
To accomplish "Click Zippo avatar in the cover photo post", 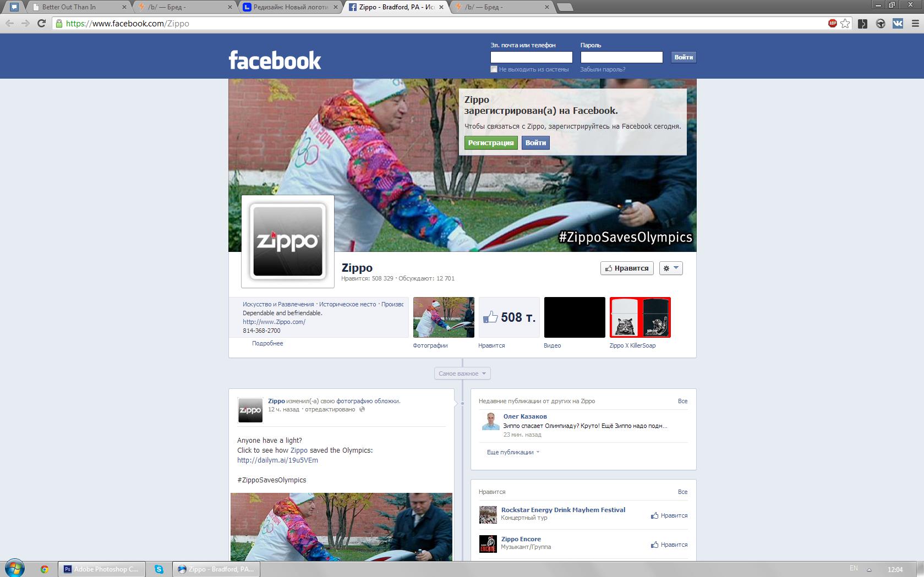I will 250,410.
